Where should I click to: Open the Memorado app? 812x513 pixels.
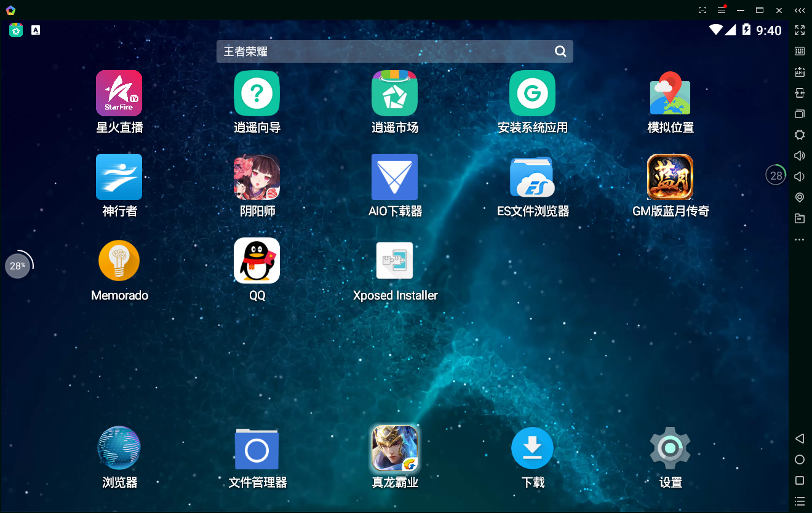(x=119, y=261)
